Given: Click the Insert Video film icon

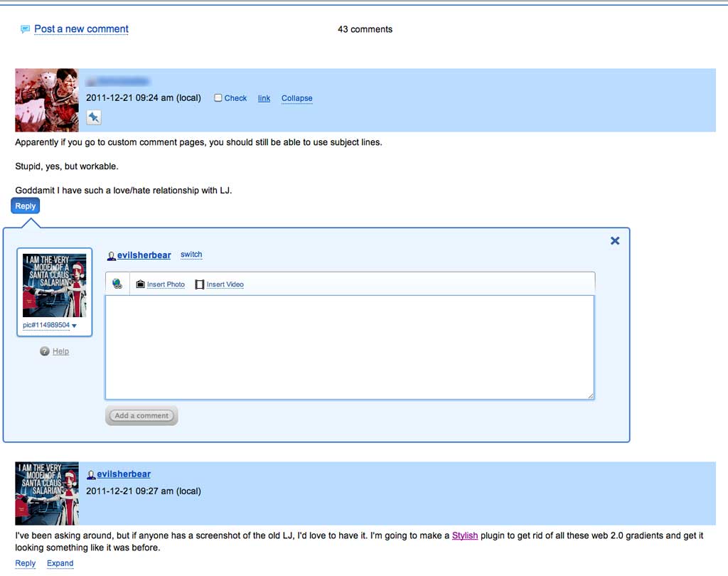Looking at the screenshot, I should point(200,284).
